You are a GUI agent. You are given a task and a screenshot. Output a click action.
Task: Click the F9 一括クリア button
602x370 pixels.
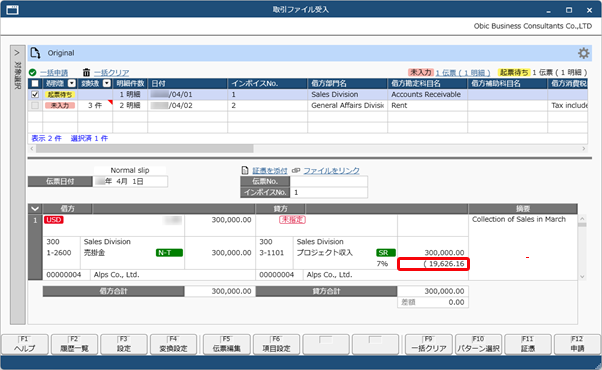(428, 344)
